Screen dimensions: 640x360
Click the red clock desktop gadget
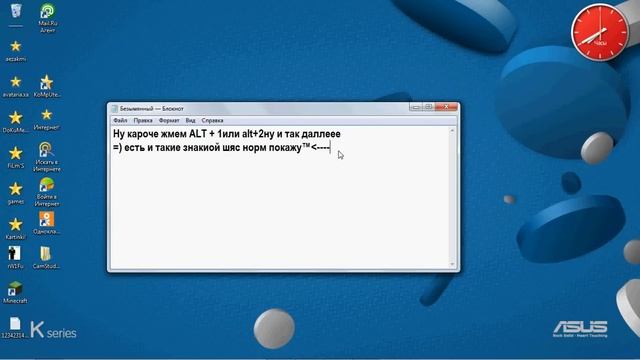point(600,32)
